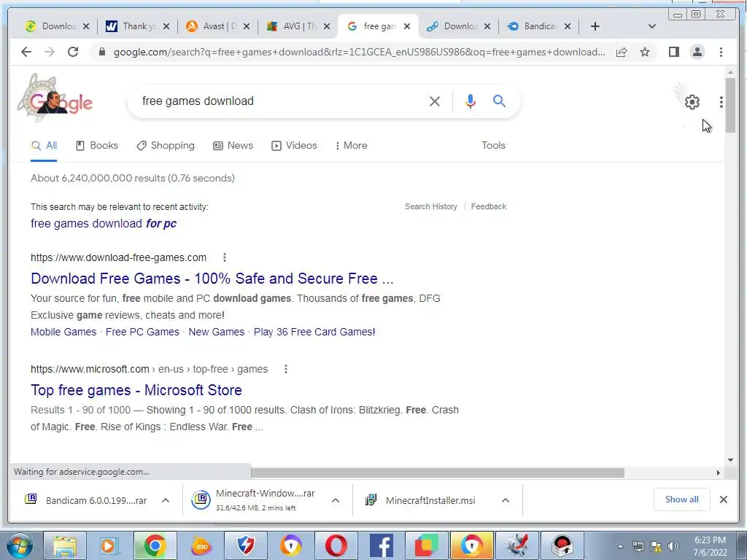
Task: Go back using the browser back arrow
Action: click(26, 52)
